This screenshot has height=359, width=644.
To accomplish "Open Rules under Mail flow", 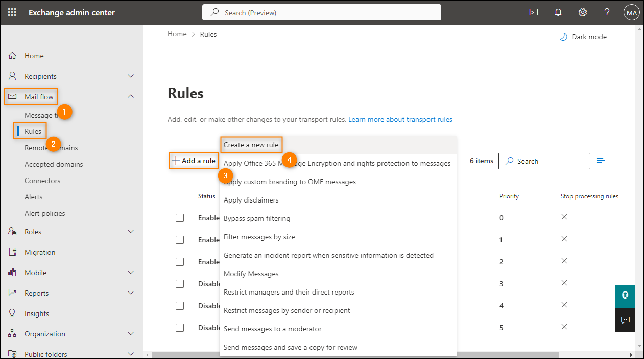I will [x=33, y=131].
